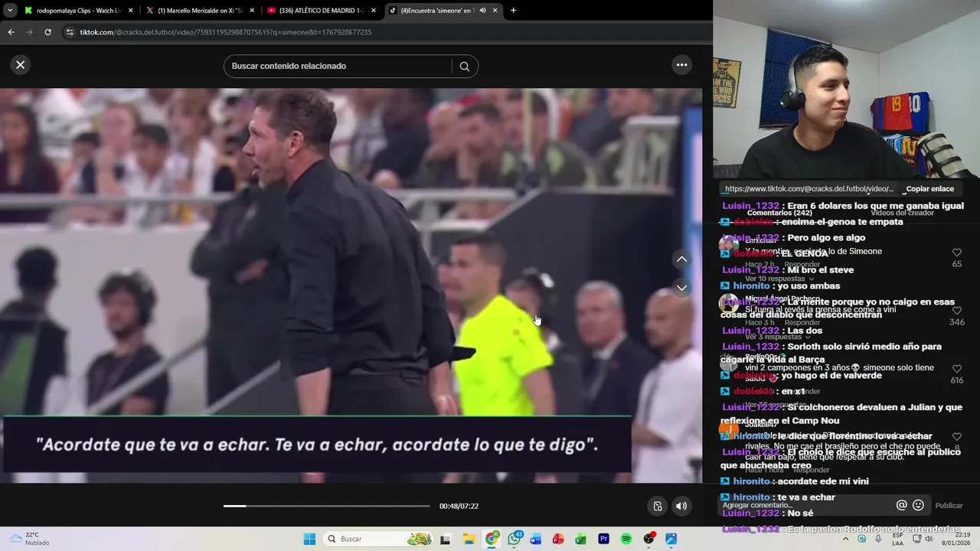Go to next video with down chevron
The height and width of the screenshot is (551, 980).
tap(681, 288)
